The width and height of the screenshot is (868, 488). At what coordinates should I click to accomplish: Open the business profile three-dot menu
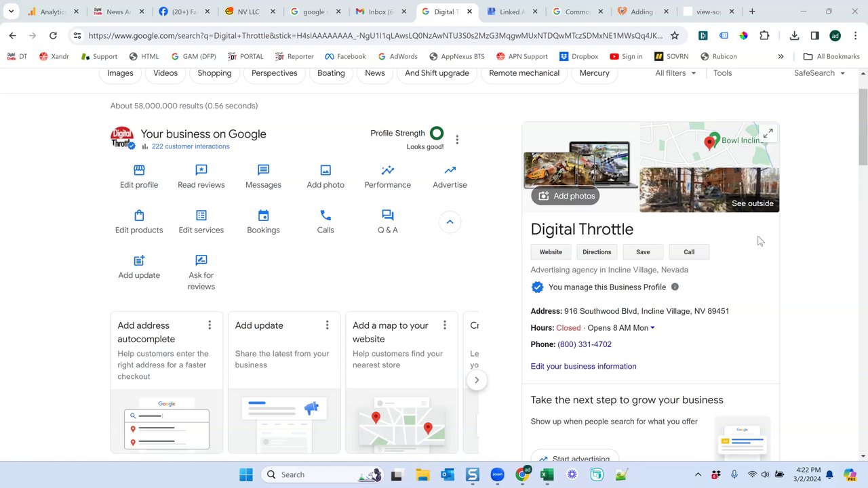coord(457,140)
